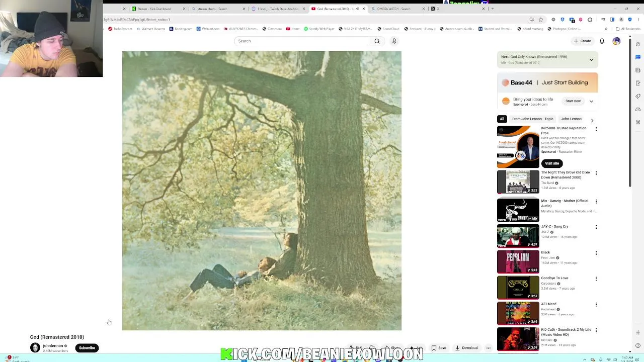Open the Radiohead All I Need video
644x362 pixels.
518,313
